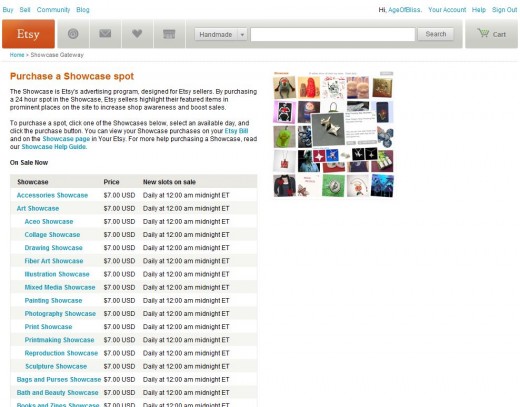Open the favorites heart icon
520x407 pixels.
point(137,34)
